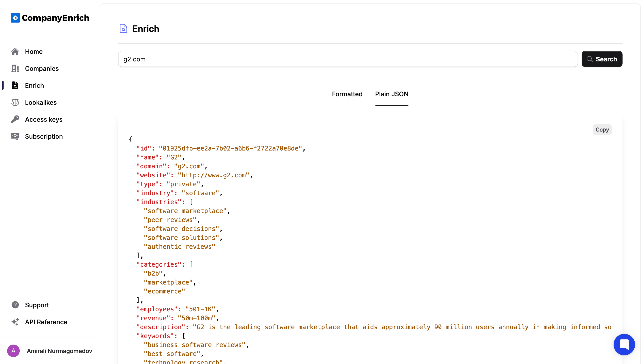This screenshot has width=644, height=364.
Task: Click the "categories" key
Action: click(159, 264)
